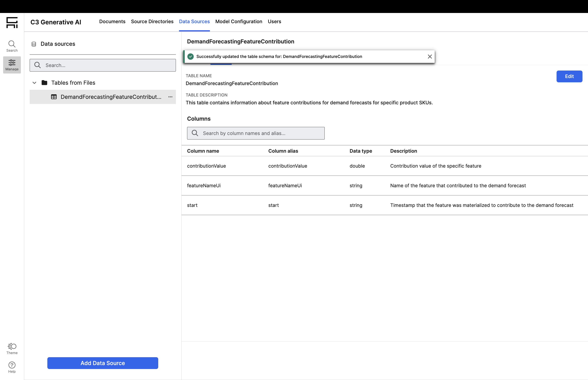Open Search from the left sidebar
The image size is (588, 380).
pos(12,46)
